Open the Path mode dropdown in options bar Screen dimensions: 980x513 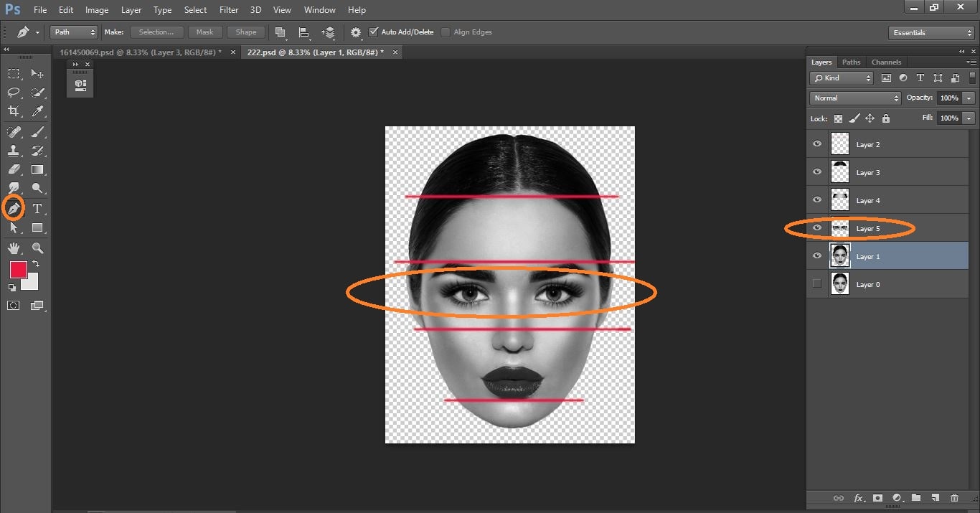[x=72, y=32]
